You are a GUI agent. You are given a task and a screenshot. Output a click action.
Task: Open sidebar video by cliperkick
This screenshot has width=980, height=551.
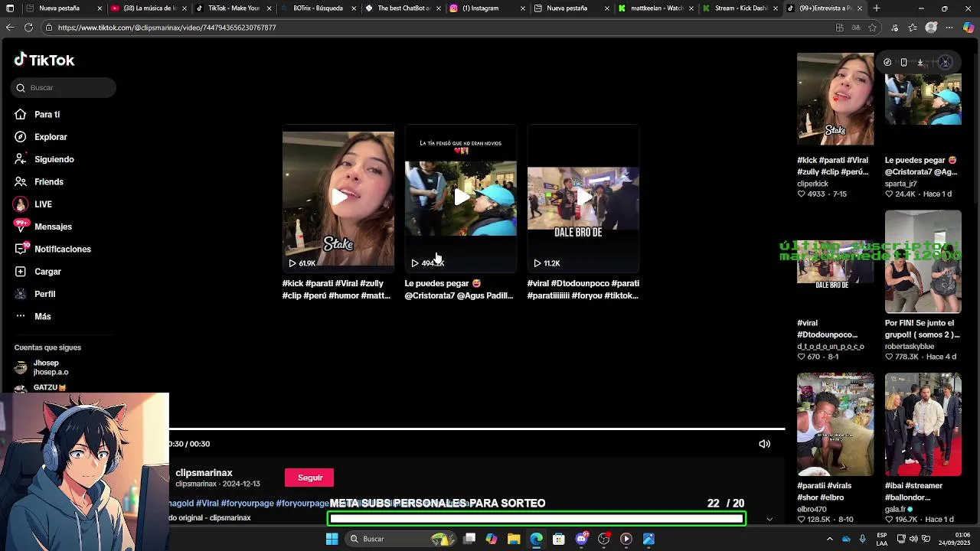(x=835, y=99)
